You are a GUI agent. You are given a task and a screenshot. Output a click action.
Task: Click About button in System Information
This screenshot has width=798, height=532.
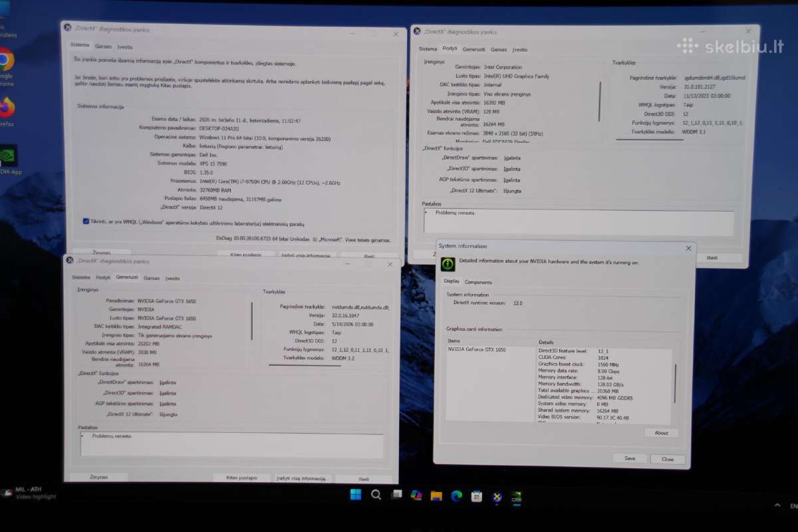[x=661, y=432]
